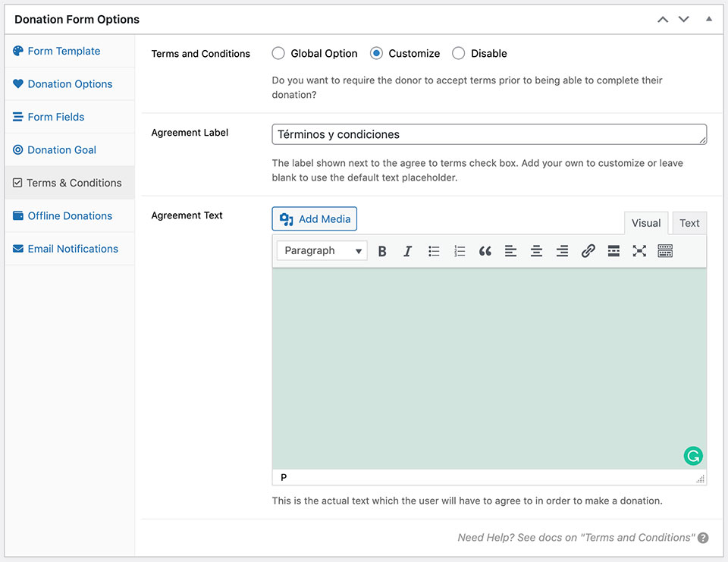The height and width of the screenshot is (562, 728).
Task: Open the Offline Donations section
Action: click(70, 216)
